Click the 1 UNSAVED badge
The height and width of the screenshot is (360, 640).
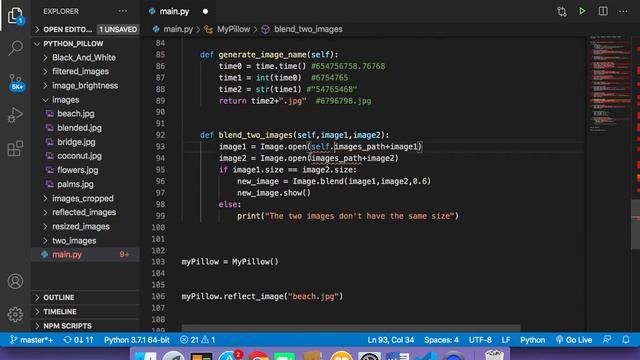pyautogui.click(x=118, y=29)
